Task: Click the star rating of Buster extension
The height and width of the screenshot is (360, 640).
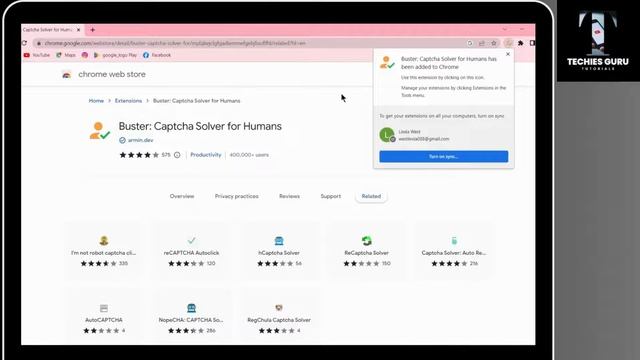Action: (139, 155)
